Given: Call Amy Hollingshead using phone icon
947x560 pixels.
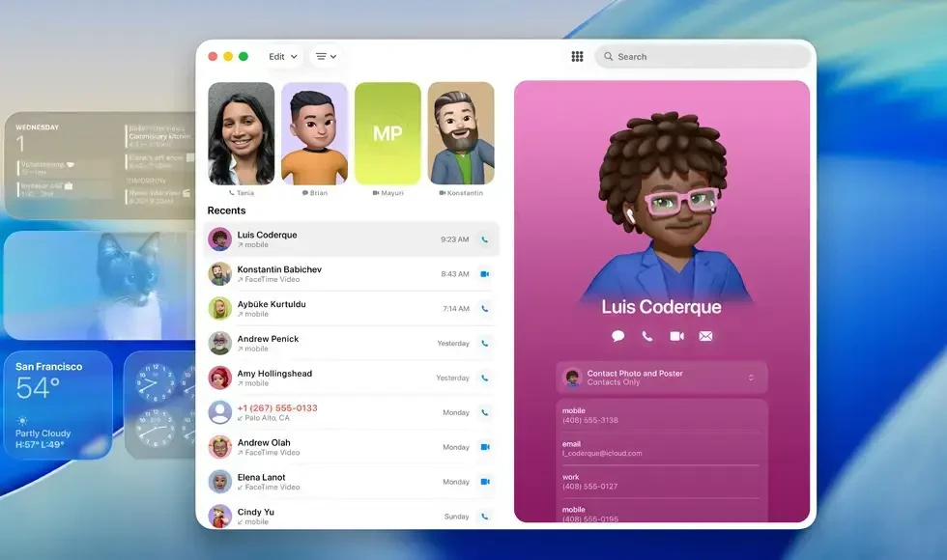Looking at the screenshot, I should (484, 378).
